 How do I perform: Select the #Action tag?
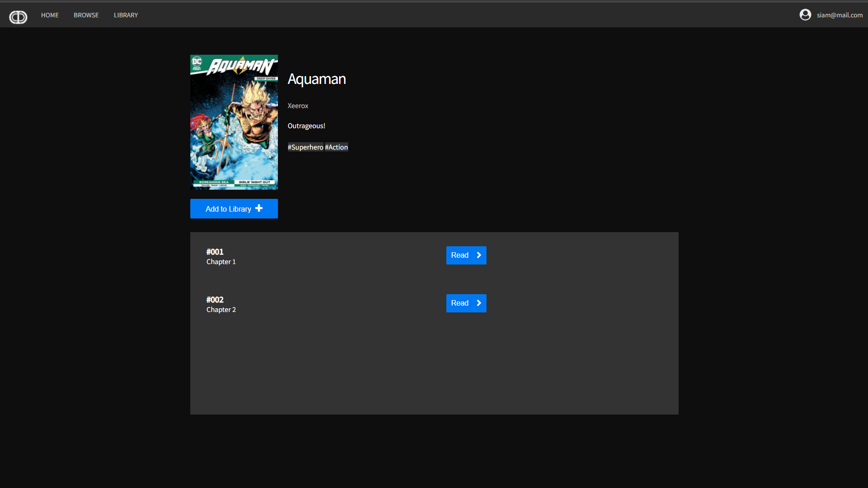pyautogui.click(x=336, y=147)
